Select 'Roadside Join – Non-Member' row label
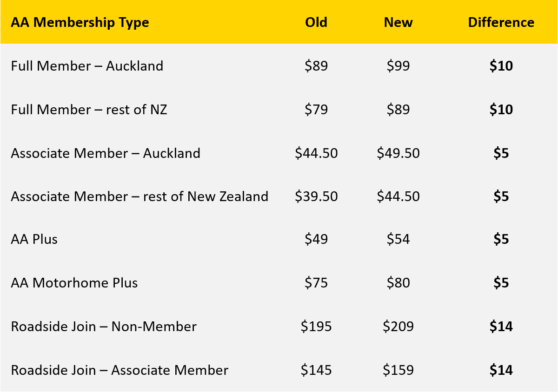Image resolution: width=558 pixels, height=392 pixels. pos(104,327)
